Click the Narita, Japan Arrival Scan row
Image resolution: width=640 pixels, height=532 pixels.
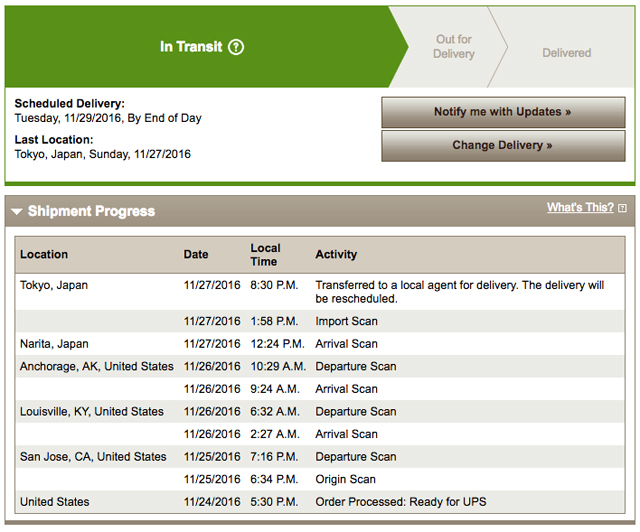[x=320, y=344]
